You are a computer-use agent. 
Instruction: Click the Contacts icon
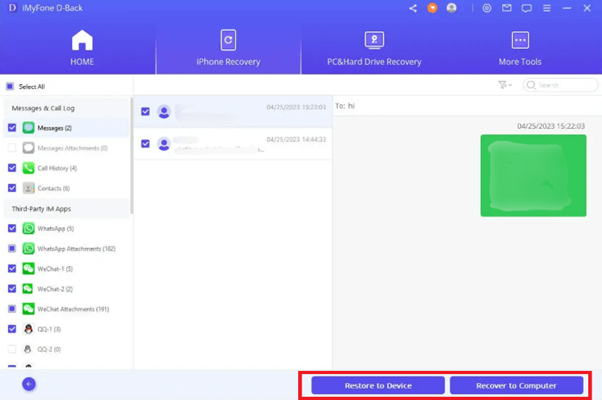28,188
